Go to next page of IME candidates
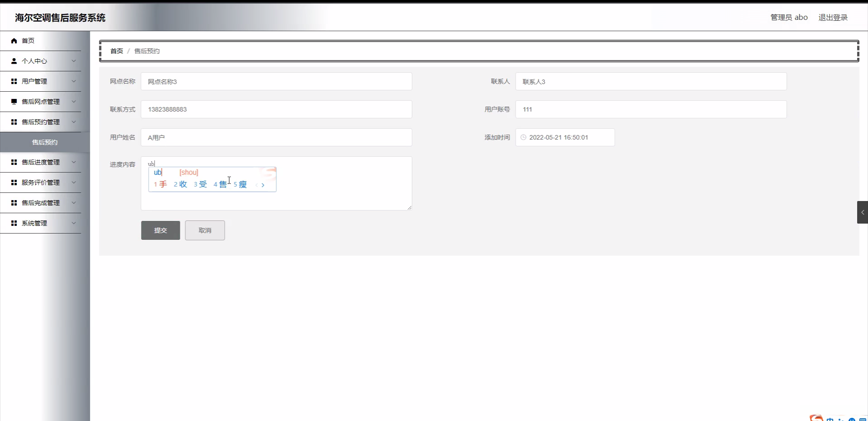This screenshot has width=868, height=421. pos(263,185)
